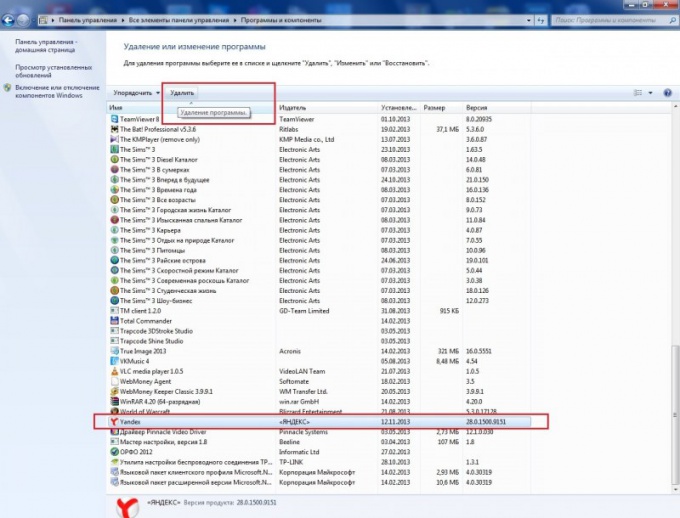The image size is (680, 518).
Task: Open the Упорядочить dropdown menu
Action: pos(136,93)
